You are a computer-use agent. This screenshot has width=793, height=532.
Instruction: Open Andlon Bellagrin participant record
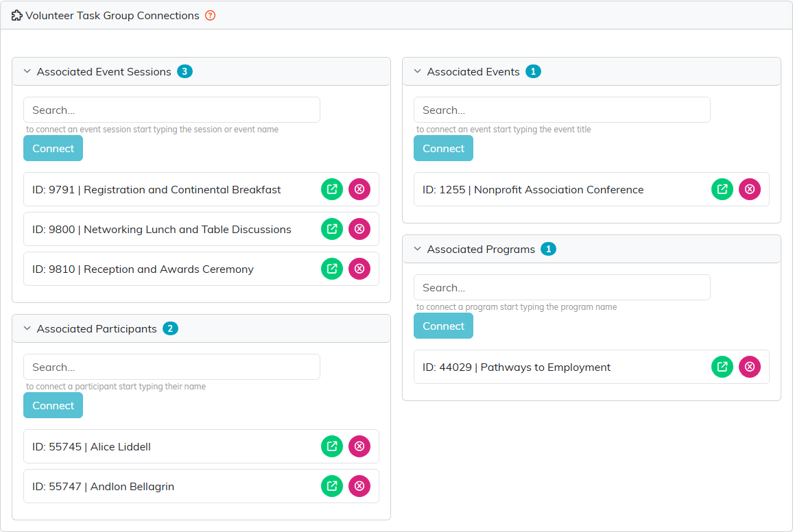pos(332,486)
